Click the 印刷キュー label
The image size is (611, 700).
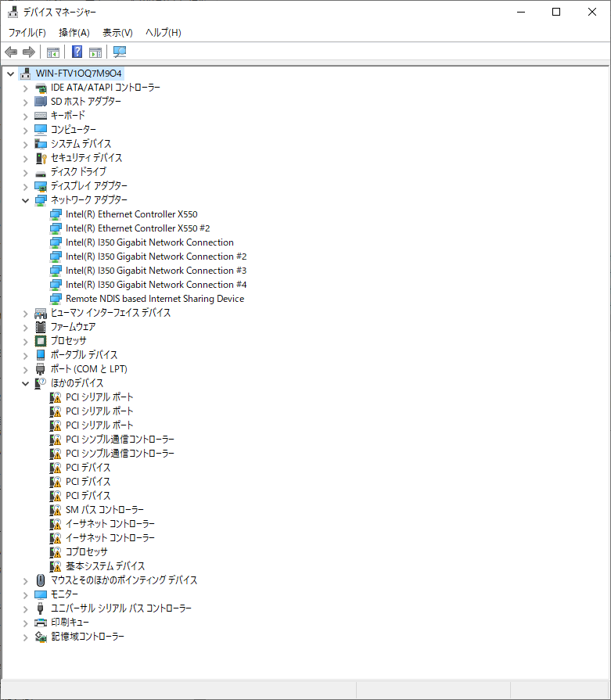[x=70, y=623]
